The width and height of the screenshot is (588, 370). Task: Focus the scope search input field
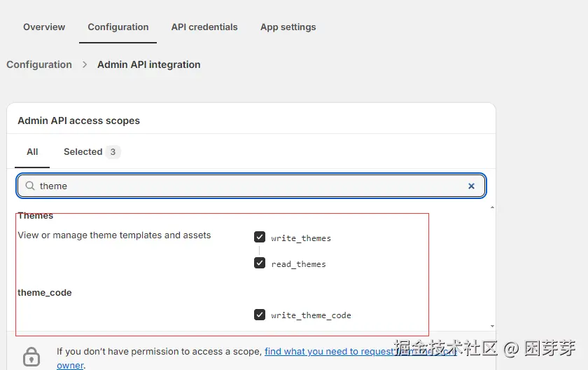[245, 186]
